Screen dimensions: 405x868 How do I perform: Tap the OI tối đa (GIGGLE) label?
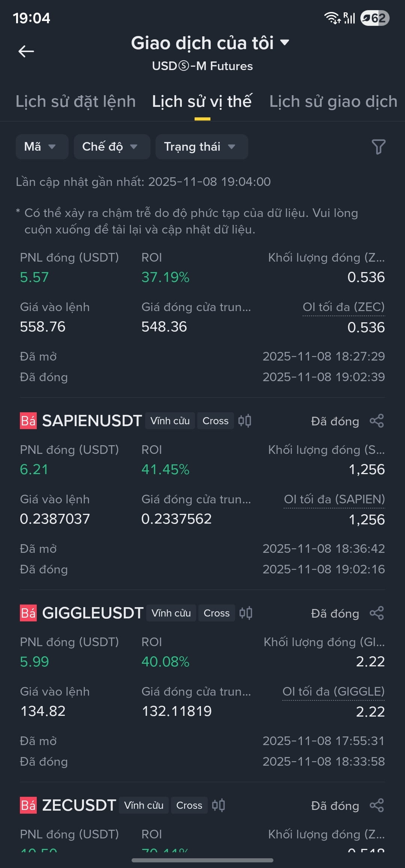(333, 692)
